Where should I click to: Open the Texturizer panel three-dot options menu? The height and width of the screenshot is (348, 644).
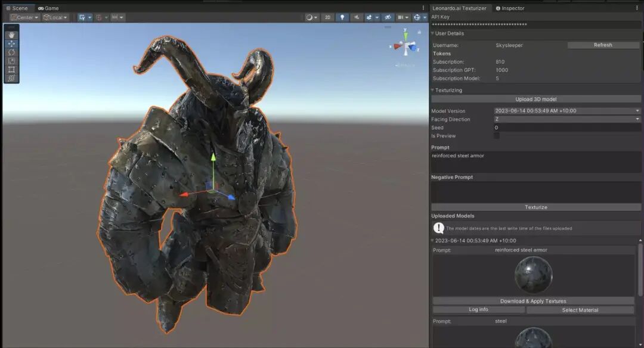[637, 8]
